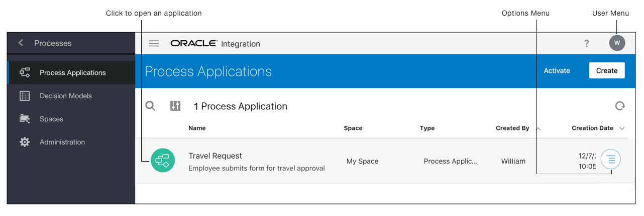Click the Activate button
The image size is (644, 216).
tap(557, 70)
